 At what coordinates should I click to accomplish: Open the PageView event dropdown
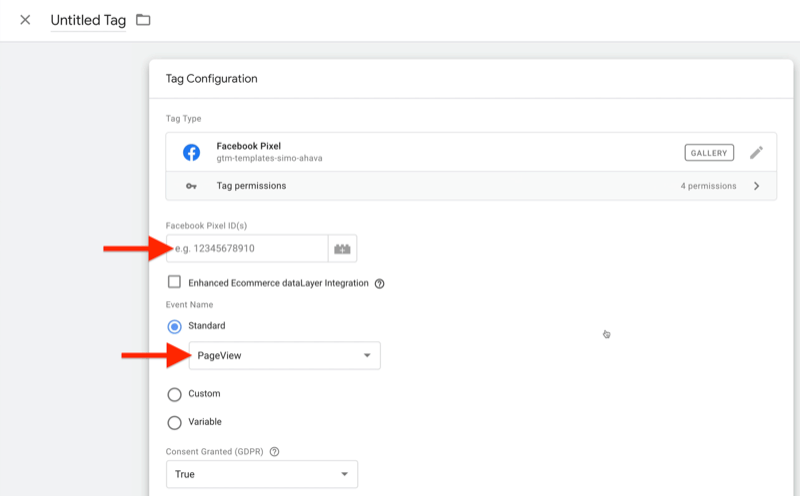tap(284, 355)
